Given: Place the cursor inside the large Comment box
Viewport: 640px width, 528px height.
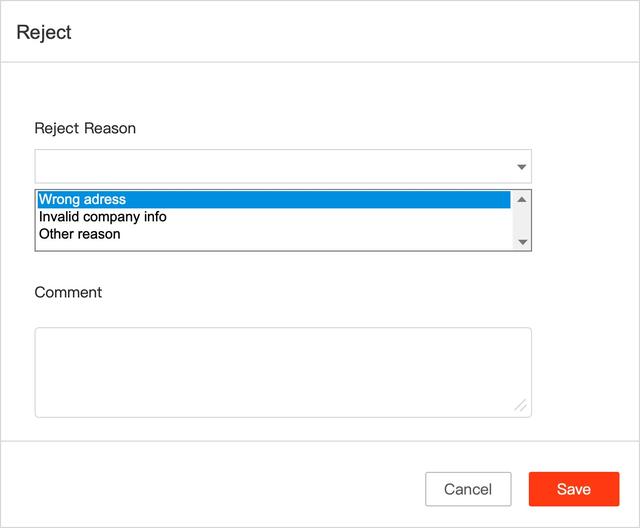Looking at the screenshot, I should click(x=283, y=372).
